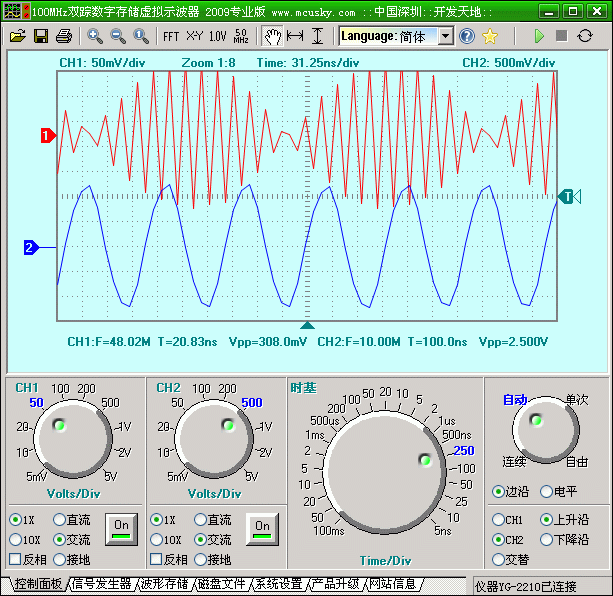Choose 下降沿 falling edge trigger
Screen dimensions: 613x596
coord(546,539)
